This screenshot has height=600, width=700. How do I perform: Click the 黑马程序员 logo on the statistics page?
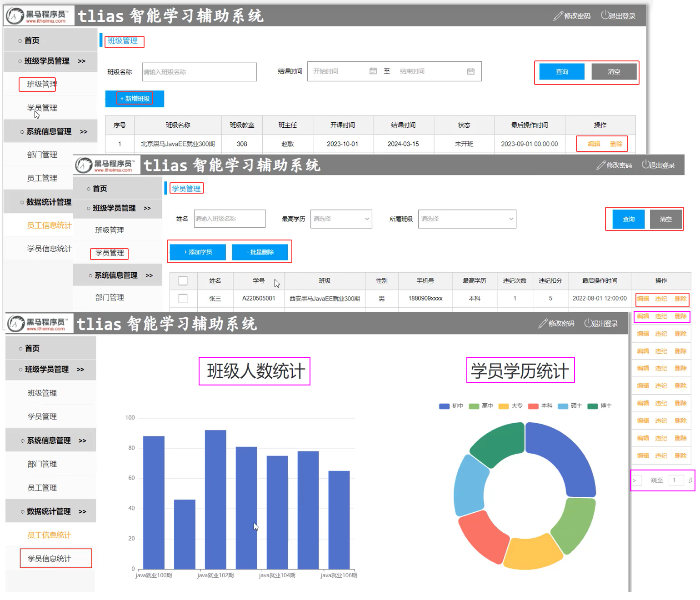(38, 324)
